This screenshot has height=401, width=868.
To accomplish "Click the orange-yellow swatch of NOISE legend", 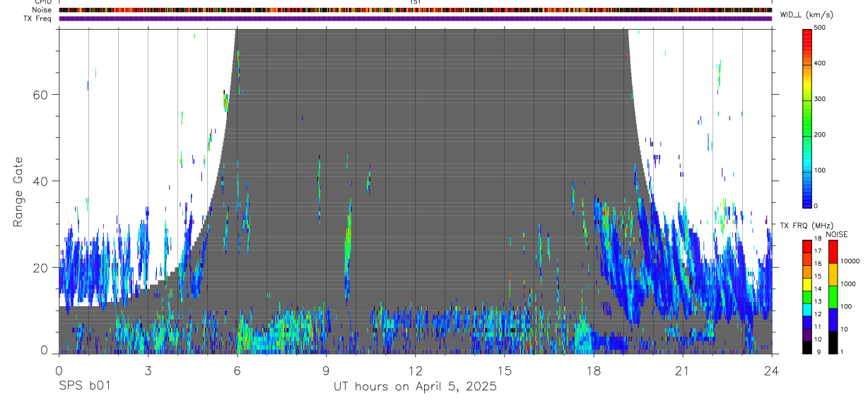I will 833,274.
